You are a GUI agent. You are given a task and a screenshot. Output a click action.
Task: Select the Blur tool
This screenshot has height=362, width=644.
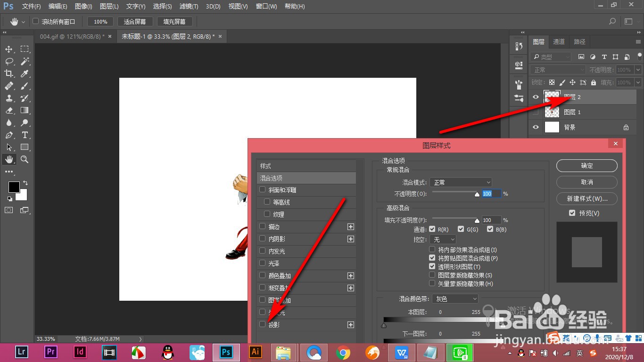(9, 123)
